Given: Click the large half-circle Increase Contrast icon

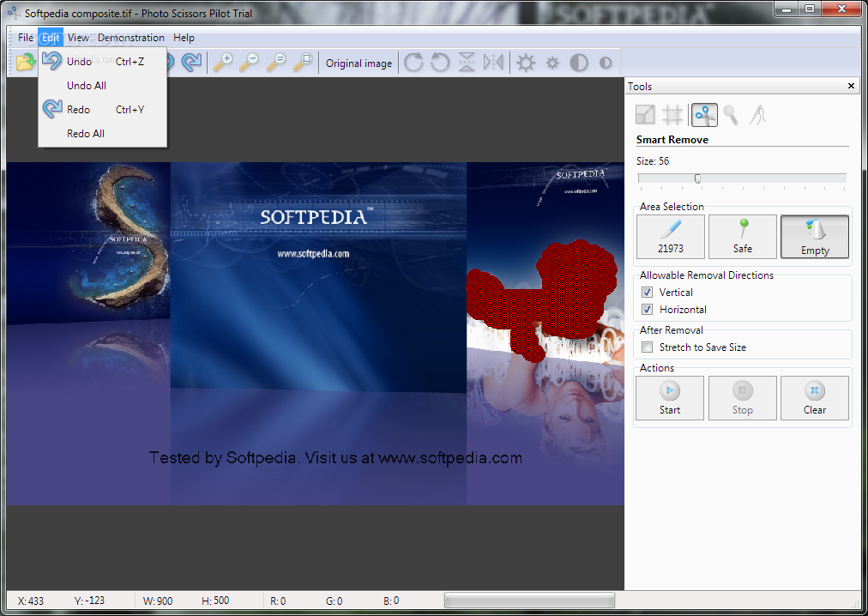Looking at the screenshot, I should click(578, 63).
